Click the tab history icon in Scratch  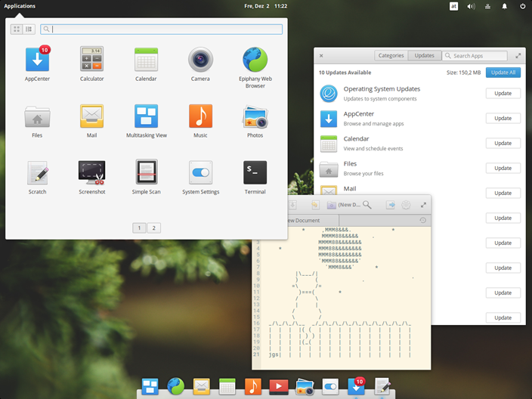point(422,220)
